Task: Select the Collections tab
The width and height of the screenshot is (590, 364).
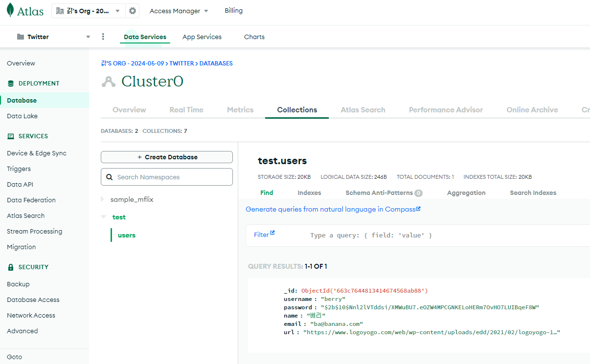Action: (297, 110)
